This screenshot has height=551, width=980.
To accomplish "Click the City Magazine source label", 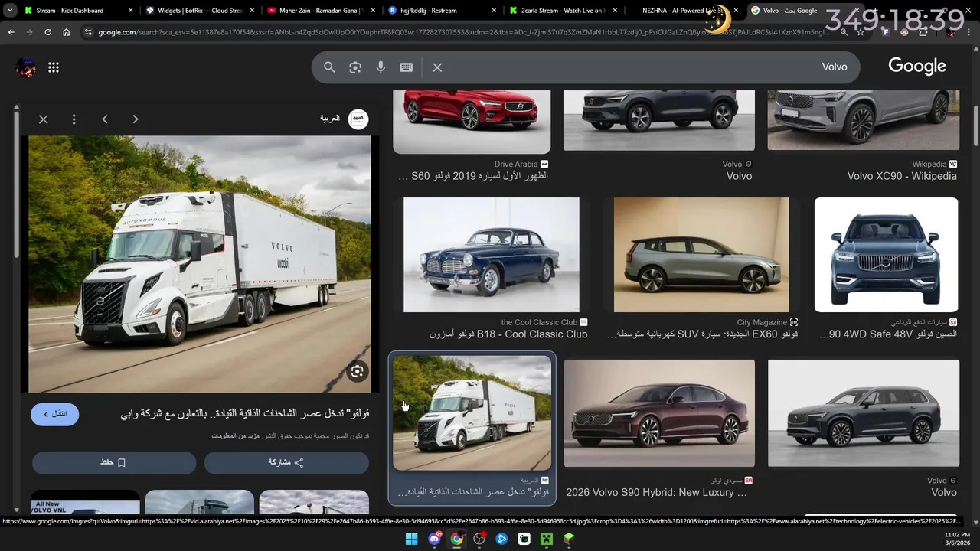I will (x=762, y=323).
